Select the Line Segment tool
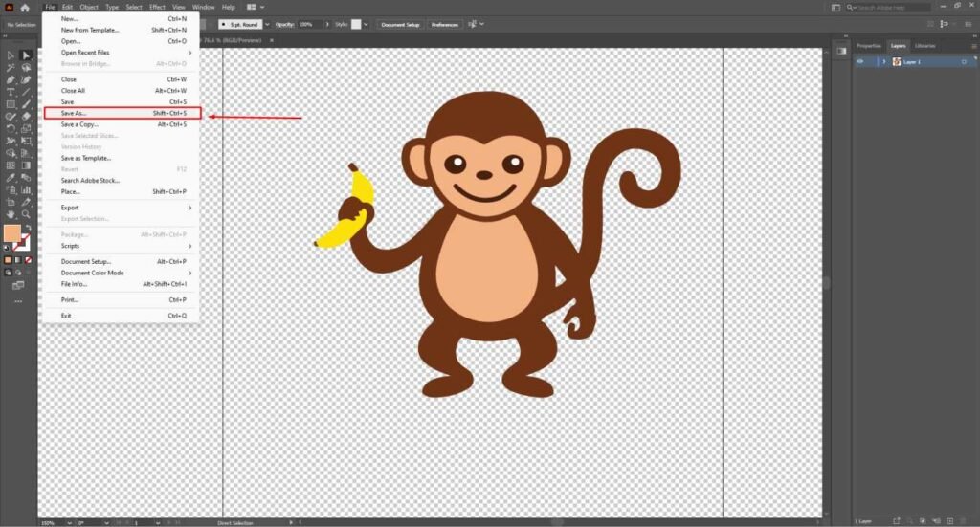The image size is (980, 527). pyautogui.click(x=26, y=92)
